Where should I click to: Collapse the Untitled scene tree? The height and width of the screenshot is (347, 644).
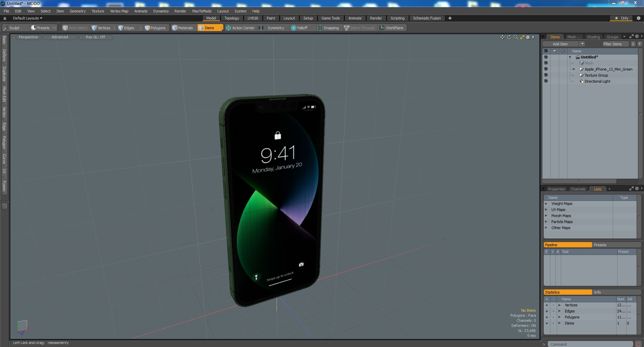(x=570, y=57)
